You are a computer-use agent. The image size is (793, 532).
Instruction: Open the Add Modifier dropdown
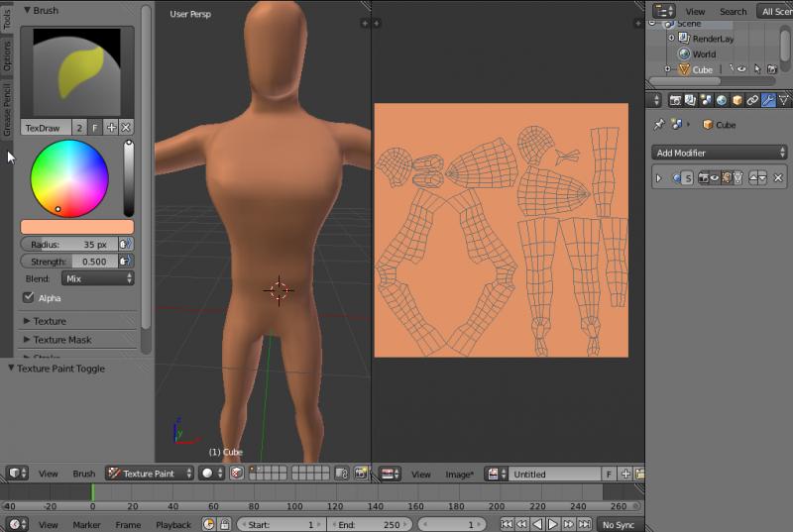[720, 153]
